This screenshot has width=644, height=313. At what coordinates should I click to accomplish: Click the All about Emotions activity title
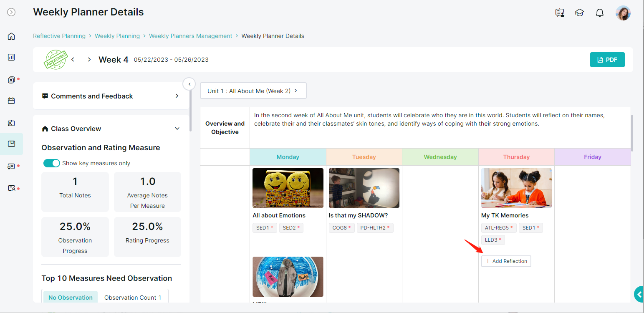click(x=279, y=215)
